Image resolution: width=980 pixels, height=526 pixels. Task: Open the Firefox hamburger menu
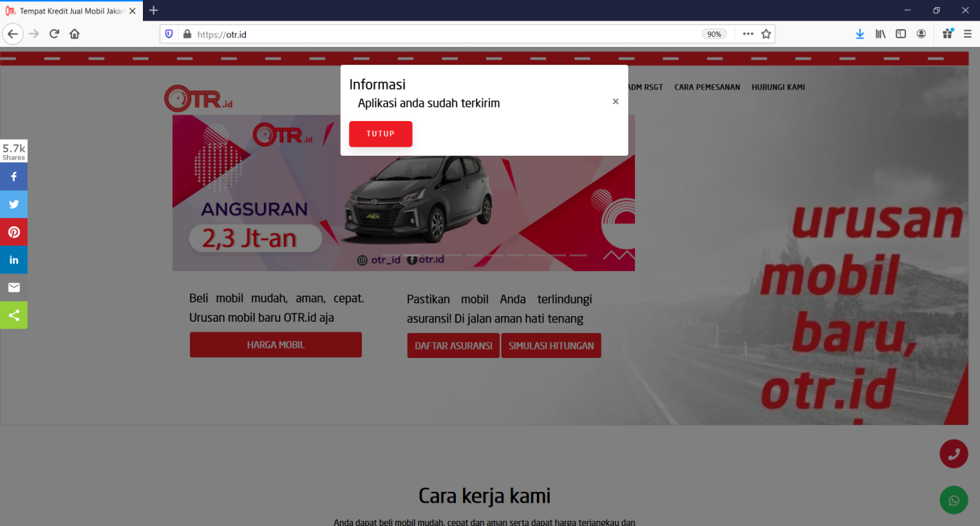coord(967,33)
